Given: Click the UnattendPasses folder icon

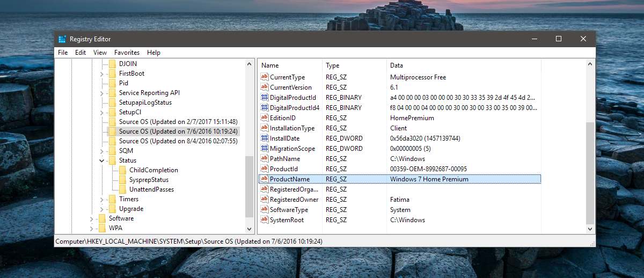Looking at the screenshot, I should [123, 189].
